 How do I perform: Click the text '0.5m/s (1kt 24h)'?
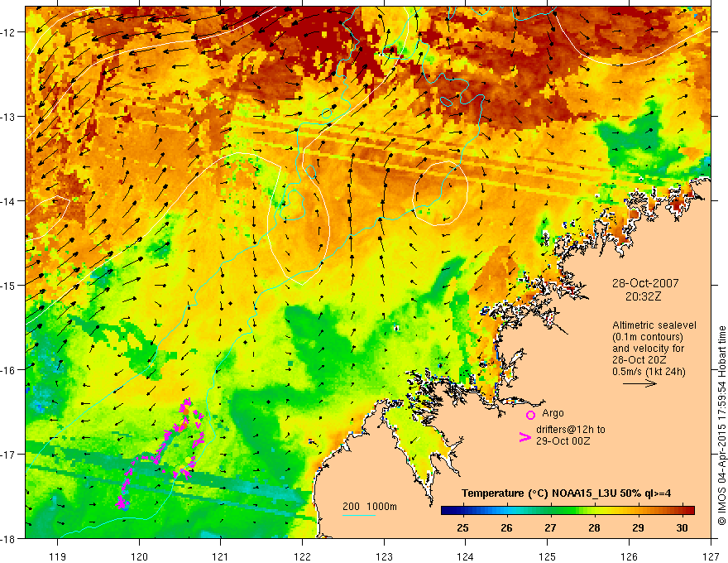click(649, 371)
